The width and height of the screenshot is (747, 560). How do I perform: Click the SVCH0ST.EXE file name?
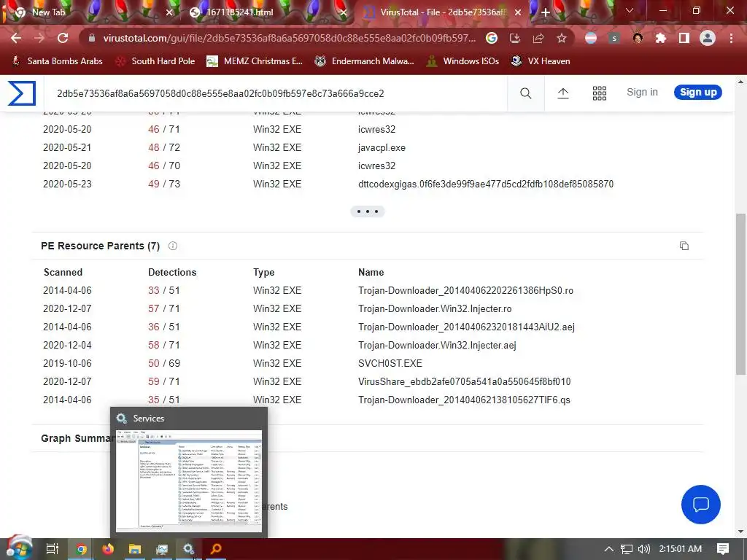click(390, 363)
